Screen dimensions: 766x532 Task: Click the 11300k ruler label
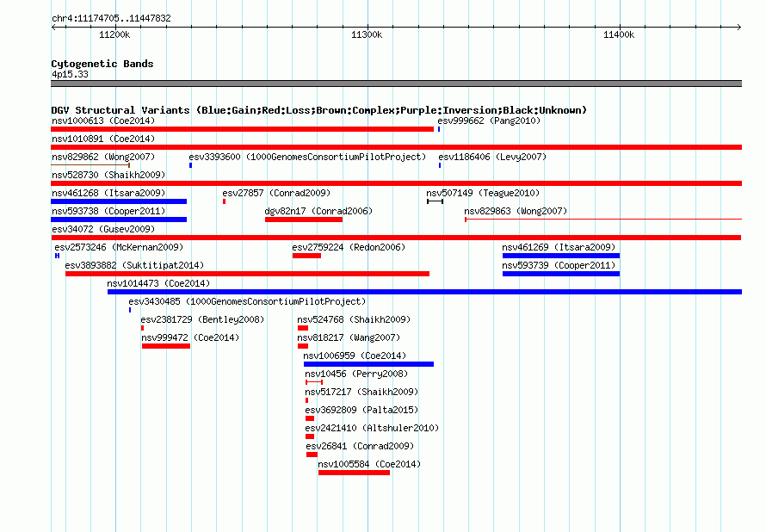click(x=367, y=34)
